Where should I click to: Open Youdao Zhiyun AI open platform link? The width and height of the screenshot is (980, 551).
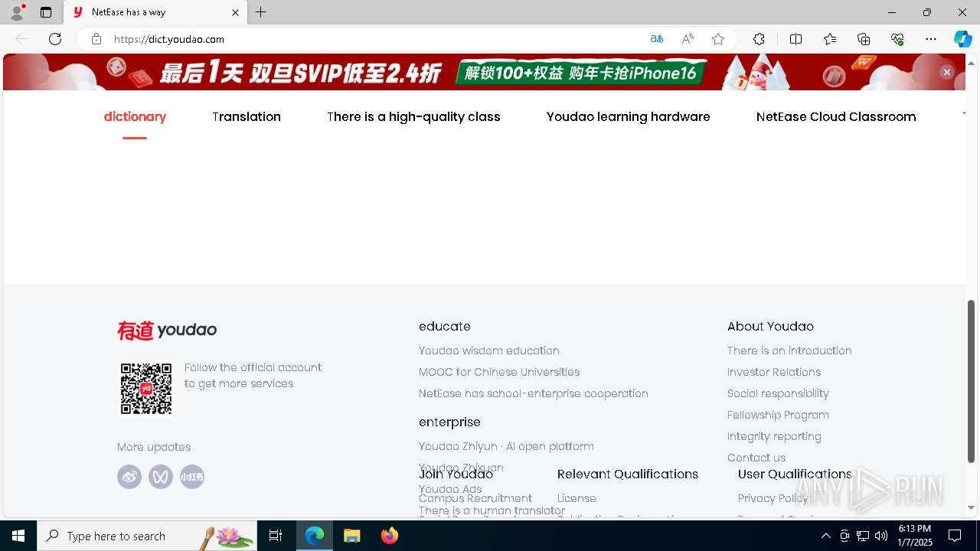click(x=506, y=446)
